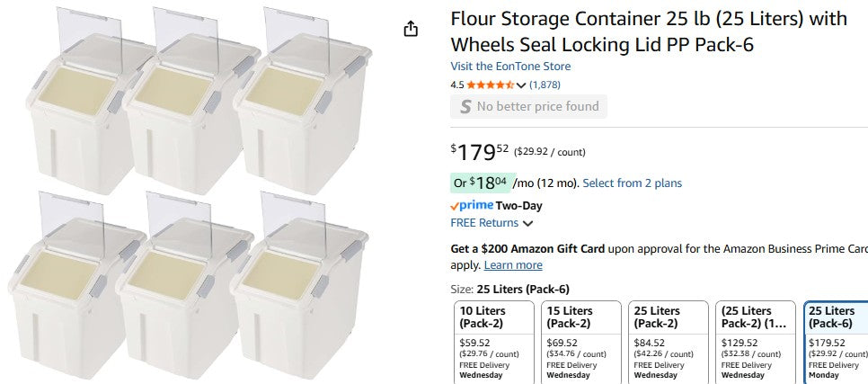Click the 4.5 rating number
The height and width of the screenshot is (384, 868).
coord(457,85)
